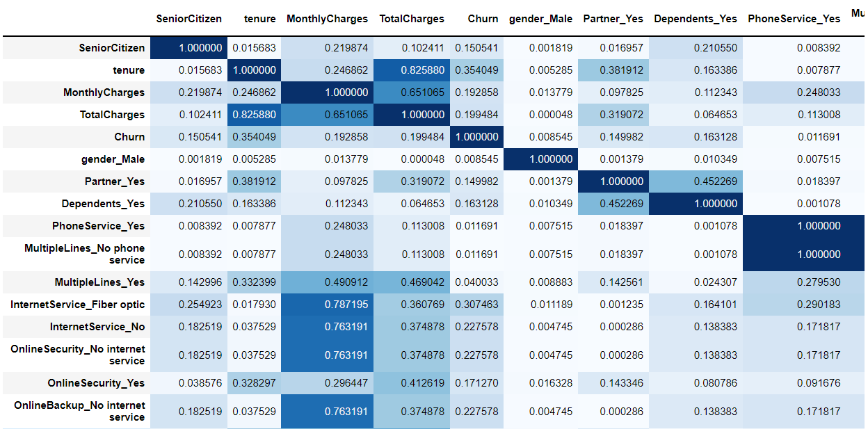Select the Churn column header
Viewport: 868px width, 429px height.
tap(483, 19)
